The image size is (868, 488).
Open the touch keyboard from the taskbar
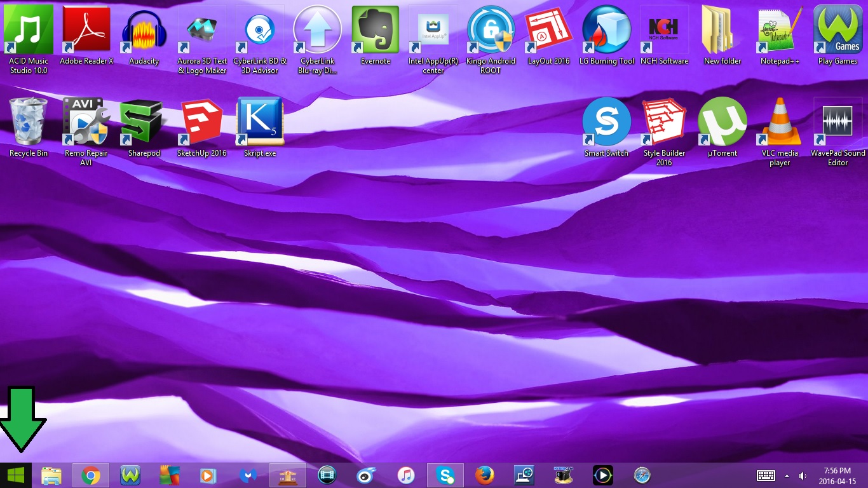[765, 475]
